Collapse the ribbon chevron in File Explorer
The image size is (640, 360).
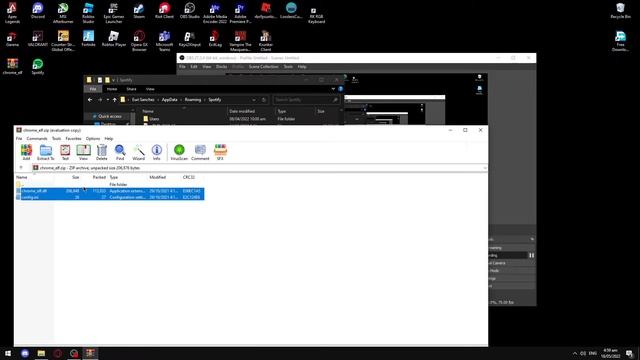click(333, 89)
